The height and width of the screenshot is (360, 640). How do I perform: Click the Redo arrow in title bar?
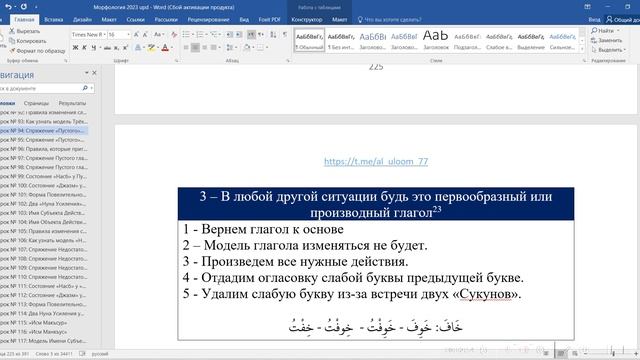(x=24, y=7)
